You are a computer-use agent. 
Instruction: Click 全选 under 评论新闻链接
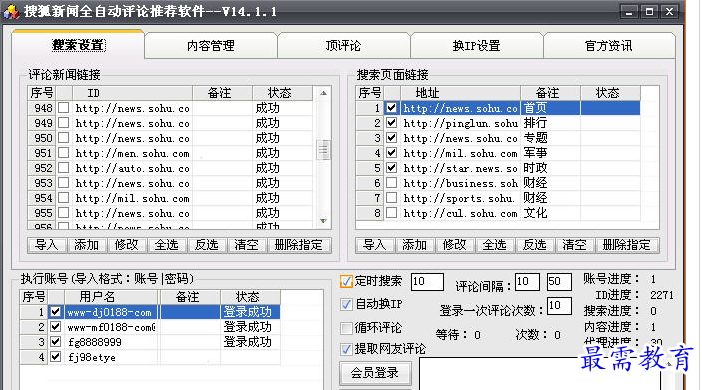(167, 245)
